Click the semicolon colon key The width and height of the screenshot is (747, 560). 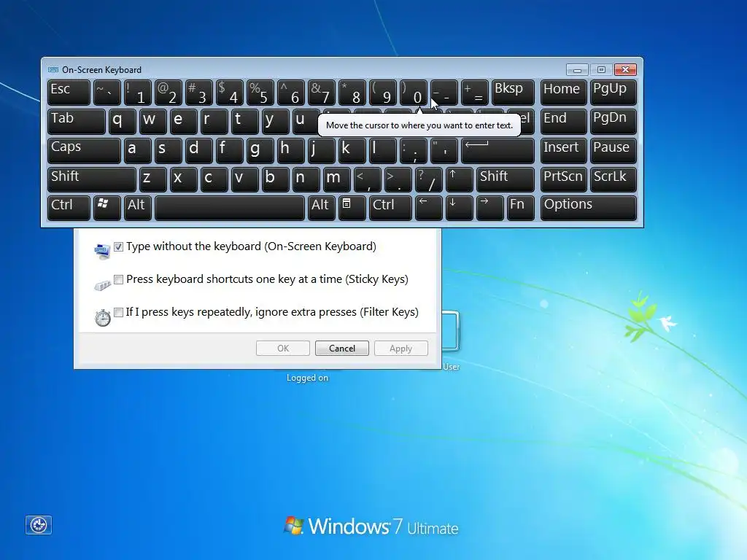click(414, 150)
